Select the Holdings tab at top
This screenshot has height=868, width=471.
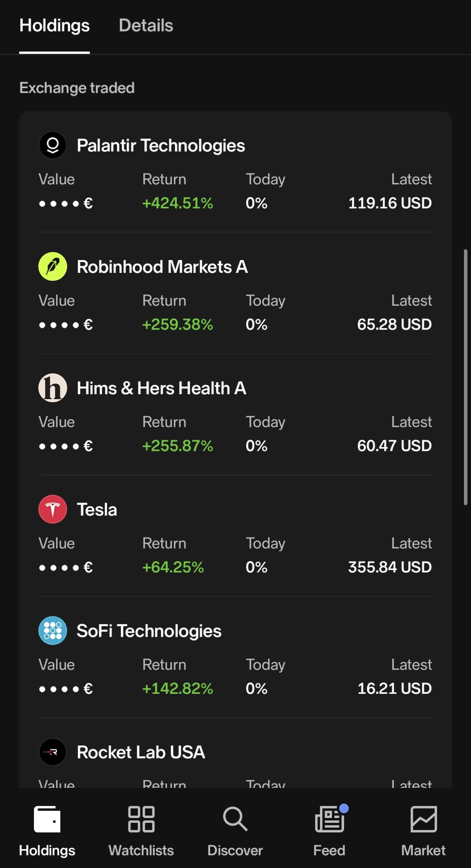(54, 26)
